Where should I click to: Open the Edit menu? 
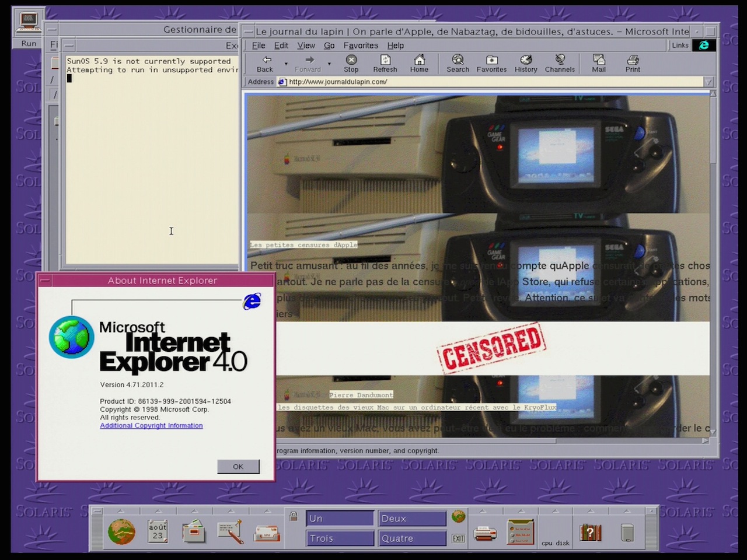tap(281, 45)
